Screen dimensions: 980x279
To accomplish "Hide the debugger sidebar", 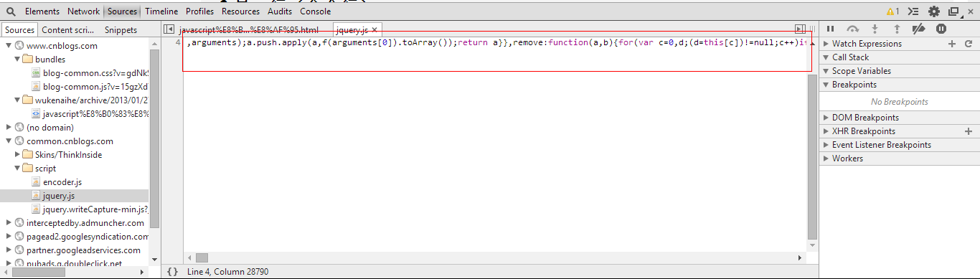I will [x=800, y=29].
